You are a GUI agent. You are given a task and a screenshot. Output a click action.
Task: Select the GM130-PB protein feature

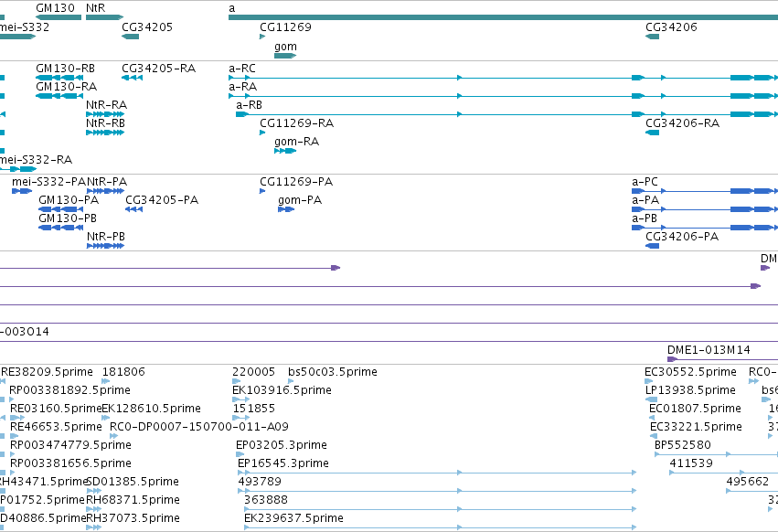tap(60, 228)
